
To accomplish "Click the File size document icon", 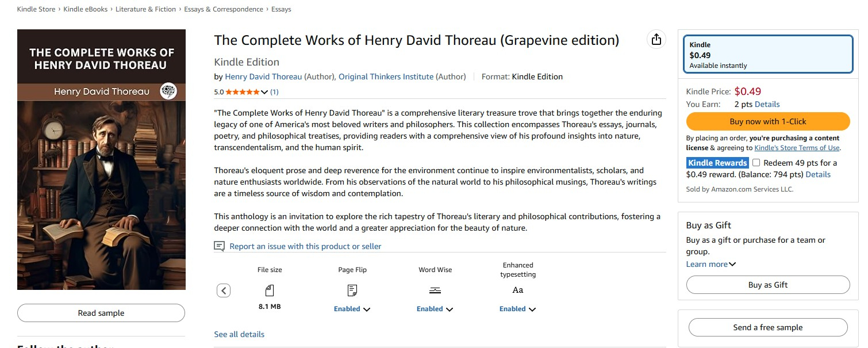I will pos(270,290).
